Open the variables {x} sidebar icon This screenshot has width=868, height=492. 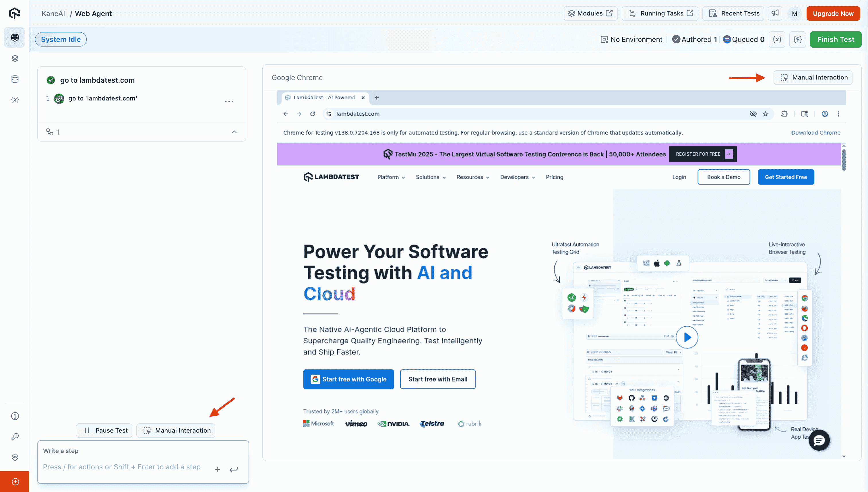[15, 100]
